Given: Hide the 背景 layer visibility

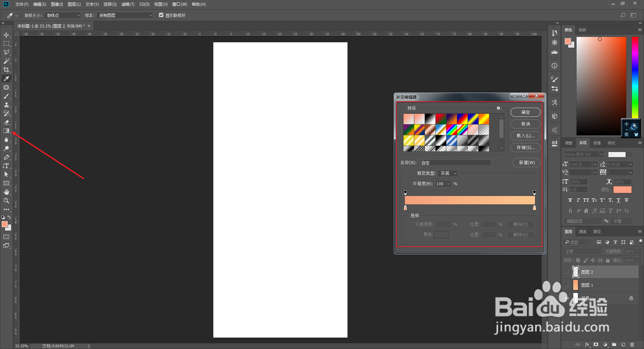Looking at the screenshot, I should click(567, 298).
